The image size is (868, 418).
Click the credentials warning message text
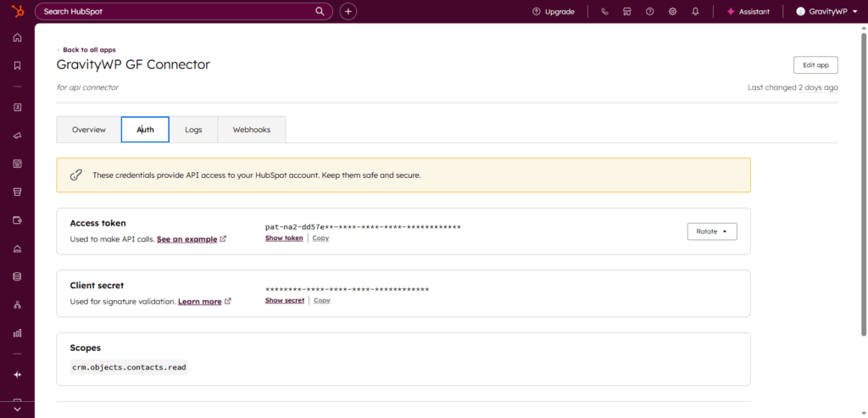[x=257, y=175]
